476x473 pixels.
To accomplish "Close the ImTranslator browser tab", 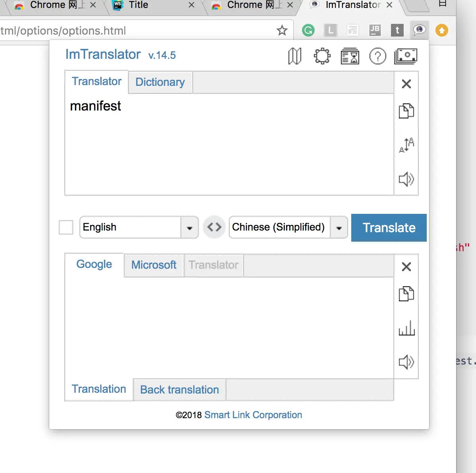I will 389,5.
